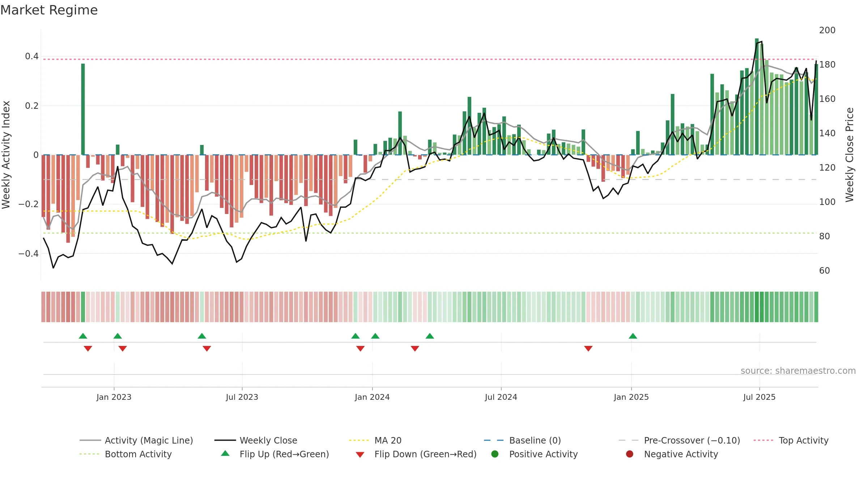Click the Weekly Activity Index axis title

(x=6, y=155)
